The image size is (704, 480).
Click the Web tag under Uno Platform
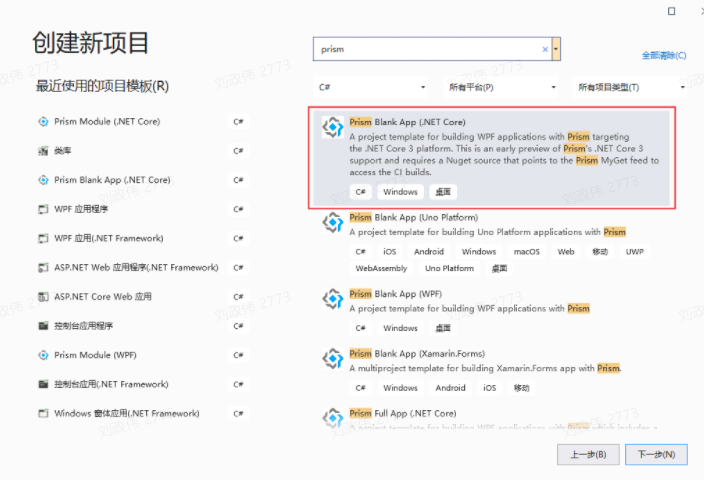click(566, 251)
